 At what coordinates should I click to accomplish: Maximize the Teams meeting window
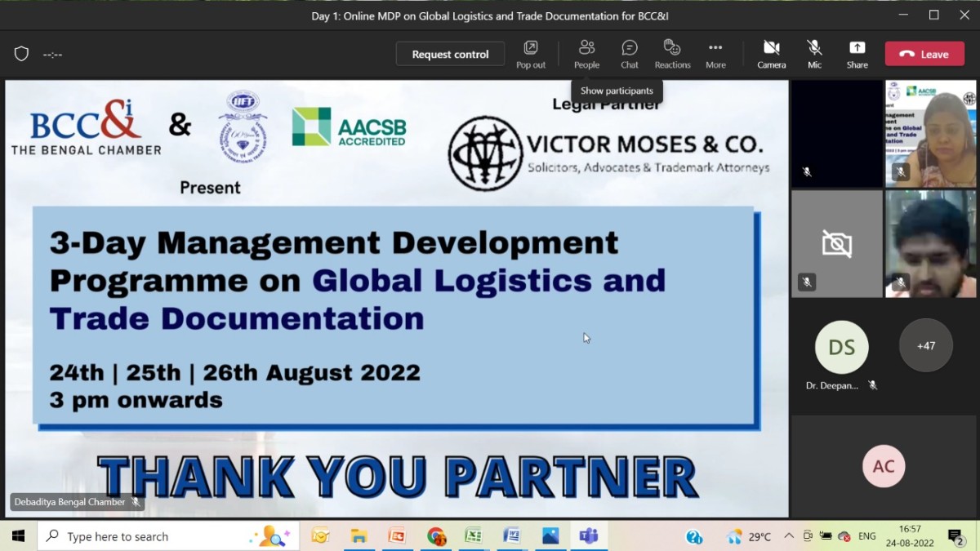[x=933, y=15]
